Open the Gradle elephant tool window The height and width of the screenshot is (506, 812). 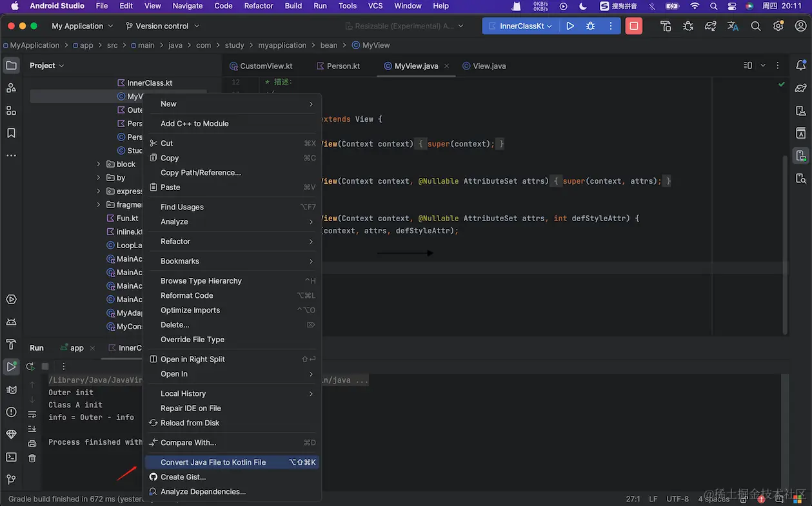[x=800, y=88]
